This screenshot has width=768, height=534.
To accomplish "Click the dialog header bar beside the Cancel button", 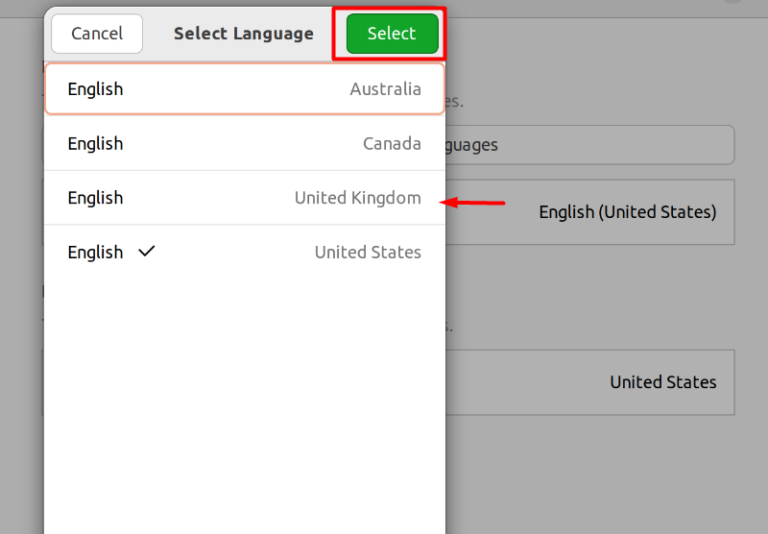I will (158, 33).
